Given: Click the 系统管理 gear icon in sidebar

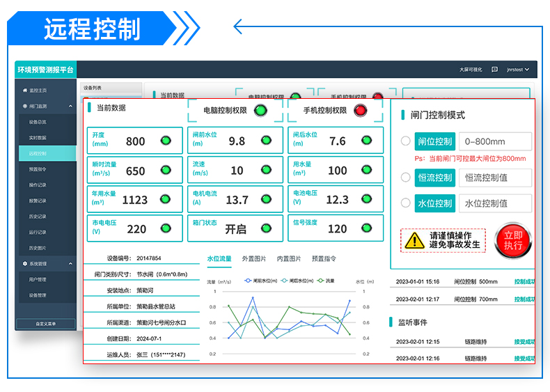Looking at the screenshot, I should tap(25, 264).
